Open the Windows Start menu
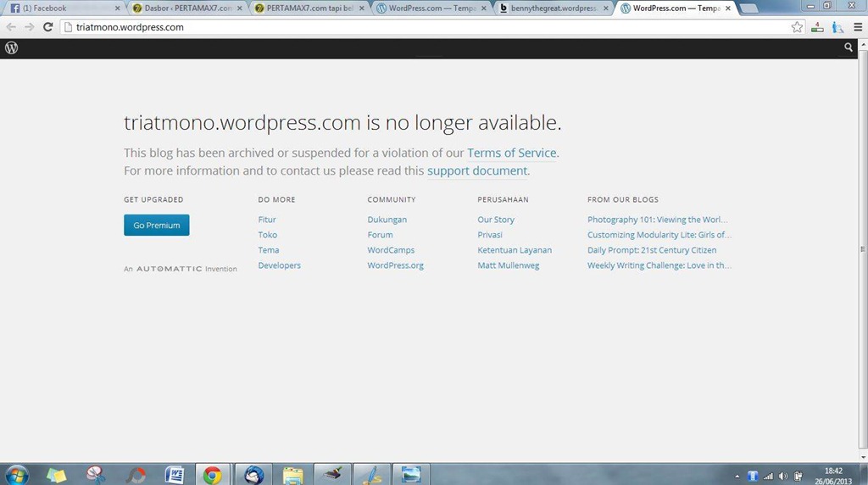This screenshot has height=485, width=868. tap(17, 474)
